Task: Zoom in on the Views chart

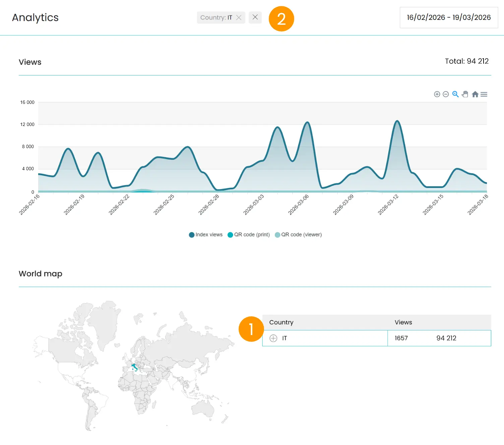Action: 437,94
